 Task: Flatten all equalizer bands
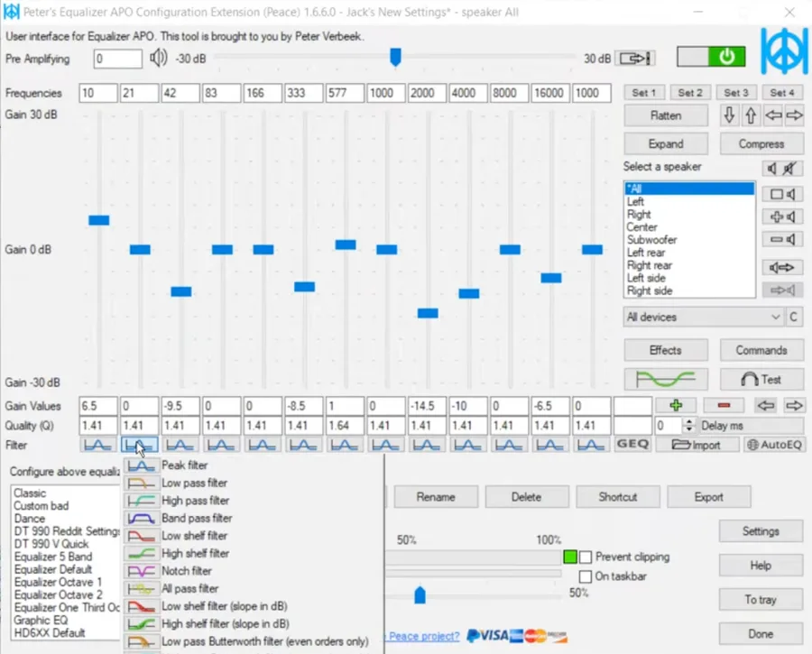[x=665, y=115]
